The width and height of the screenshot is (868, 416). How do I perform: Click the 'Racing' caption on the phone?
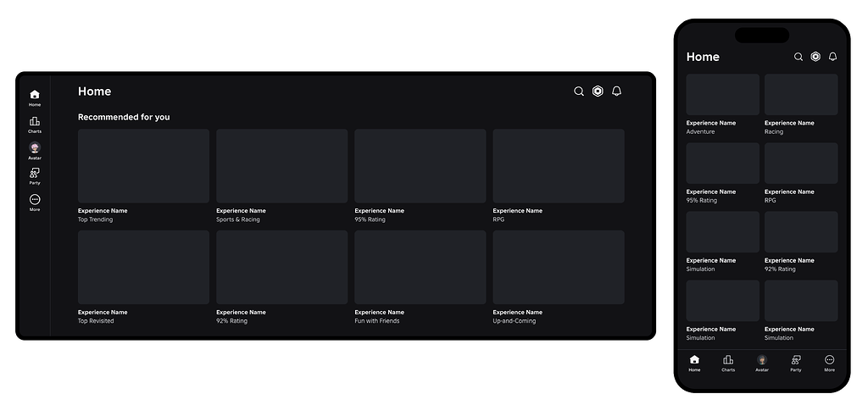[774, 131]
